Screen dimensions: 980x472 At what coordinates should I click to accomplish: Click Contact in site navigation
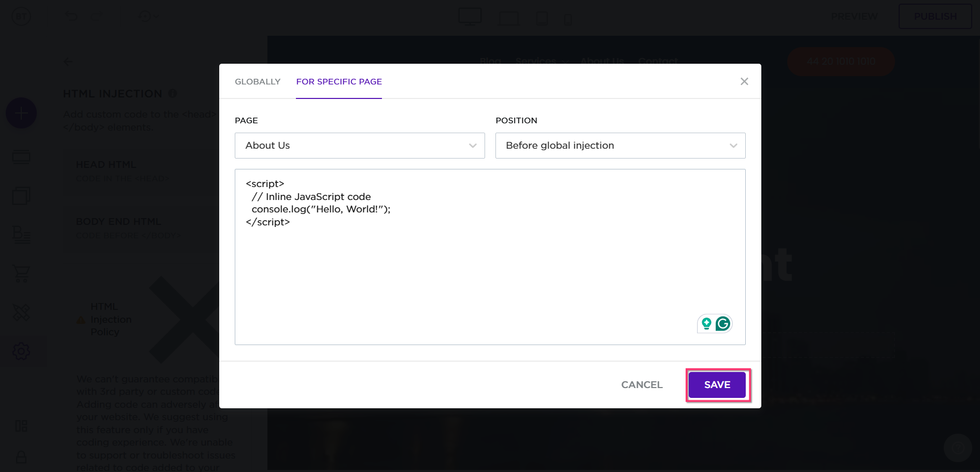coord(658,61)
